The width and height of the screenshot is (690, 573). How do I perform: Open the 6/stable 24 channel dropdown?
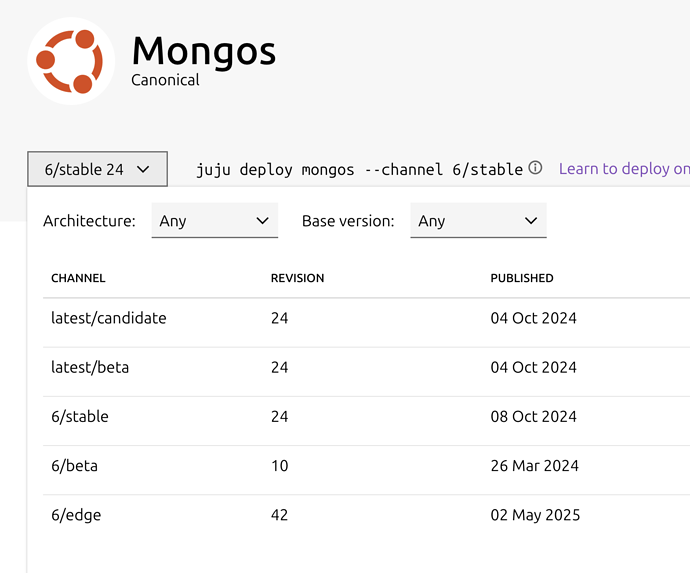(97, 169)
